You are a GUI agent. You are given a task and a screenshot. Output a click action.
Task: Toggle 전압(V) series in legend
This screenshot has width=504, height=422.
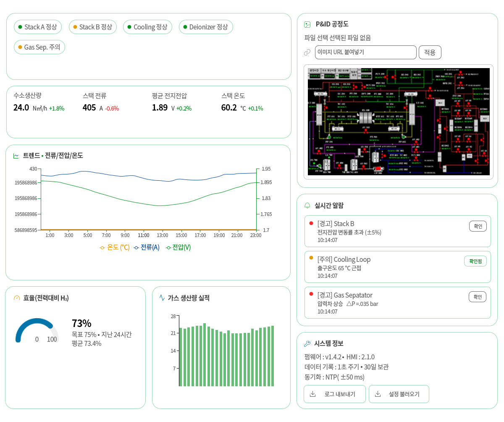[x=178, y=247]
